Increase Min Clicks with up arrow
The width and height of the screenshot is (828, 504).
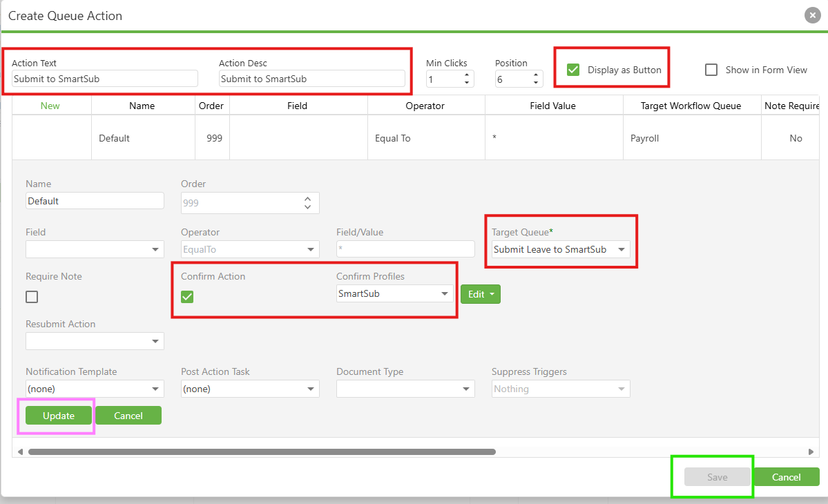pos(467,75)
